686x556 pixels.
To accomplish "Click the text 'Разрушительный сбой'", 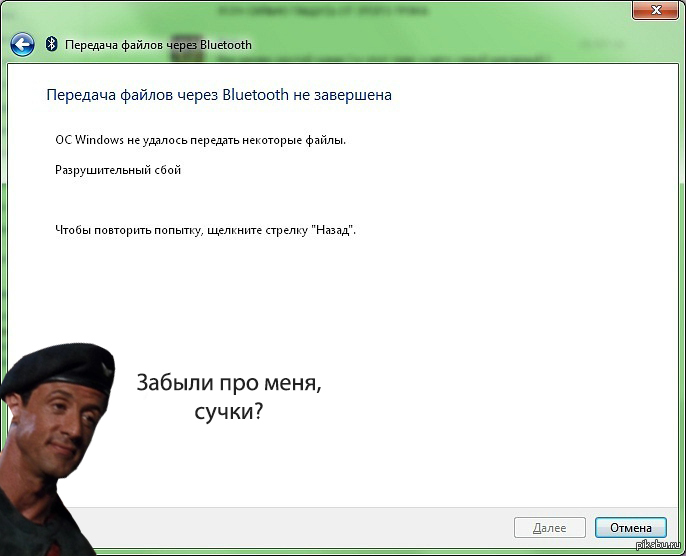I will pos(118,170).
